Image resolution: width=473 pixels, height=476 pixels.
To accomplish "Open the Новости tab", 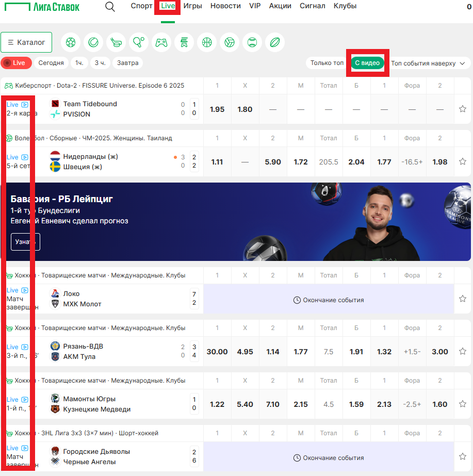I will coord(225,6).
